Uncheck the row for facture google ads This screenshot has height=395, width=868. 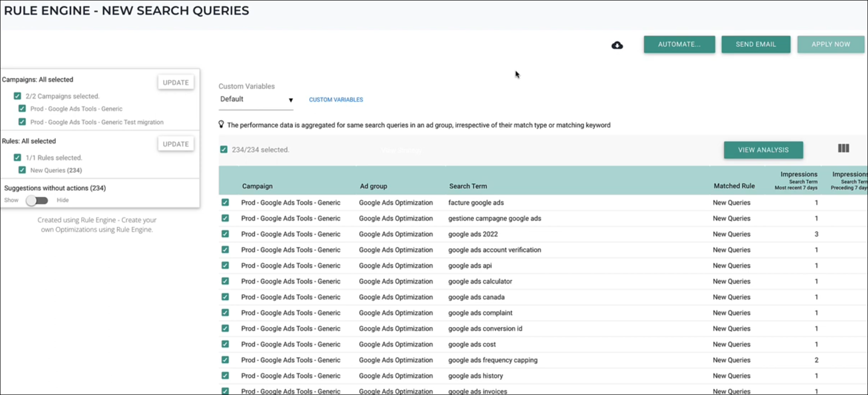225,202
